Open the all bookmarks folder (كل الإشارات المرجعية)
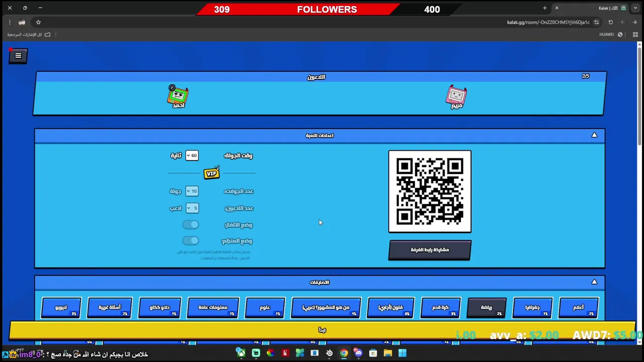This screenshot has width=644, height=362. pos(29,35)
